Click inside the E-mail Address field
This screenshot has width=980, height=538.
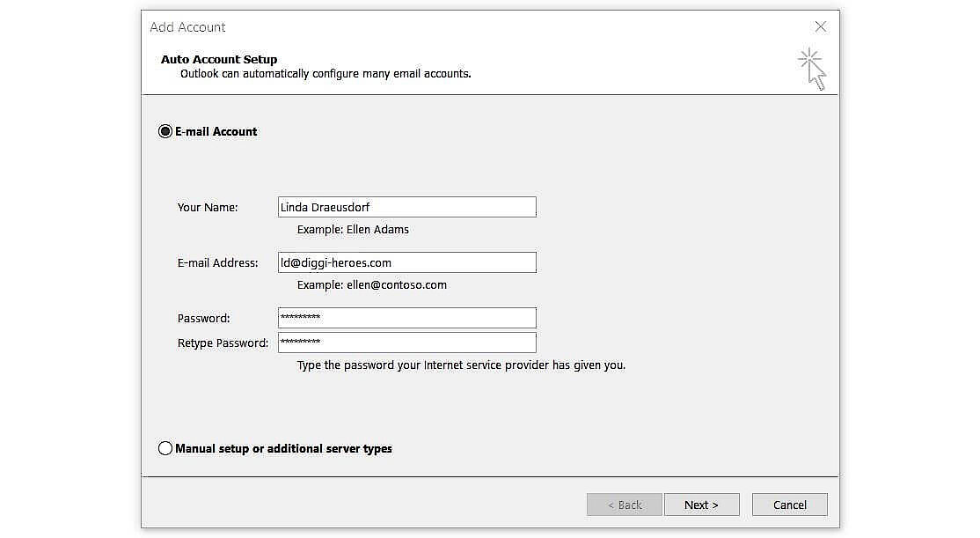pos(406,262)
